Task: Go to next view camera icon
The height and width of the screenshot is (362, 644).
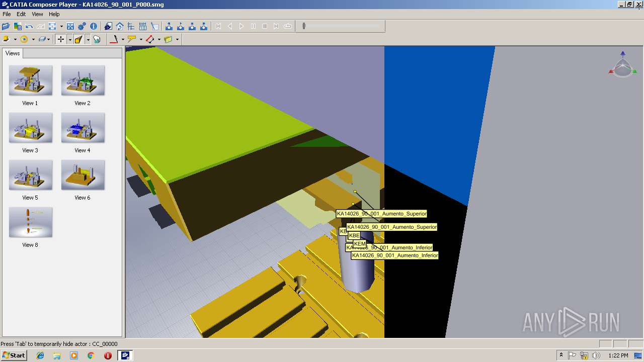Action: coord(192,26)
